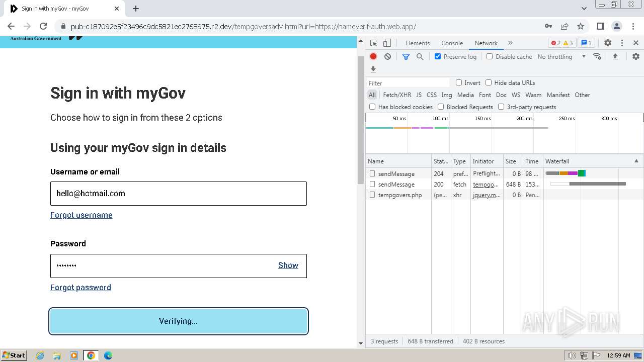Select the tempgovers.php row checkbox
This screenshot has width=644, height=362.
pyautogui.click(x=372, y=195)
